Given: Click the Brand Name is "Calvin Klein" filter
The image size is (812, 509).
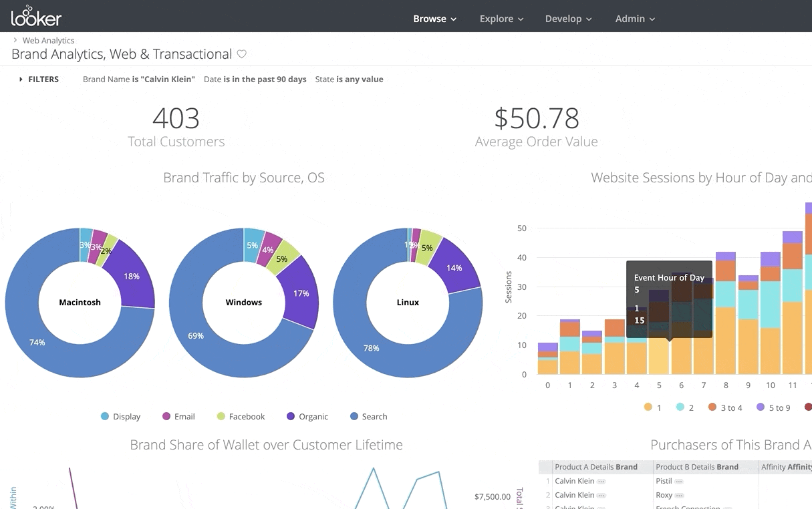Looking at the screenshot, I should coord(139,79).
